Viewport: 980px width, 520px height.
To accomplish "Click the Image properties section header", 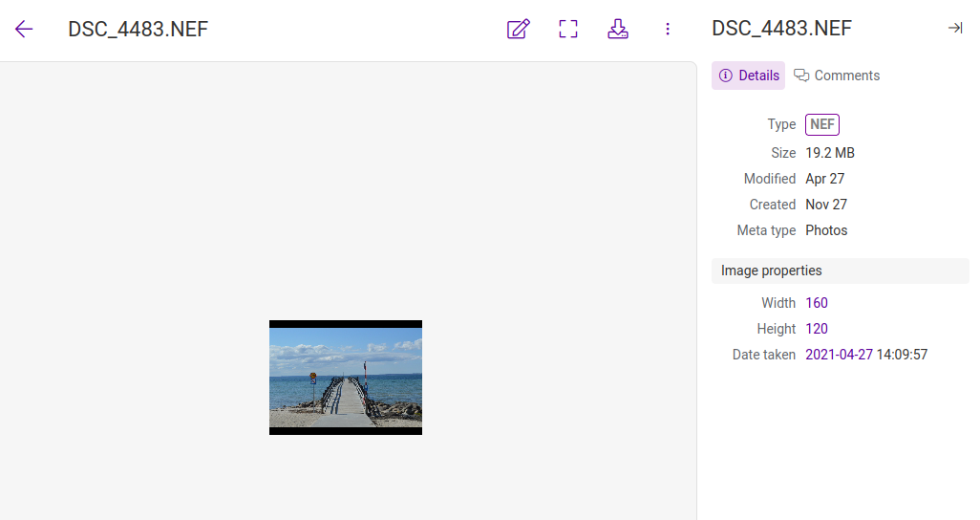I will coord(840,271).
